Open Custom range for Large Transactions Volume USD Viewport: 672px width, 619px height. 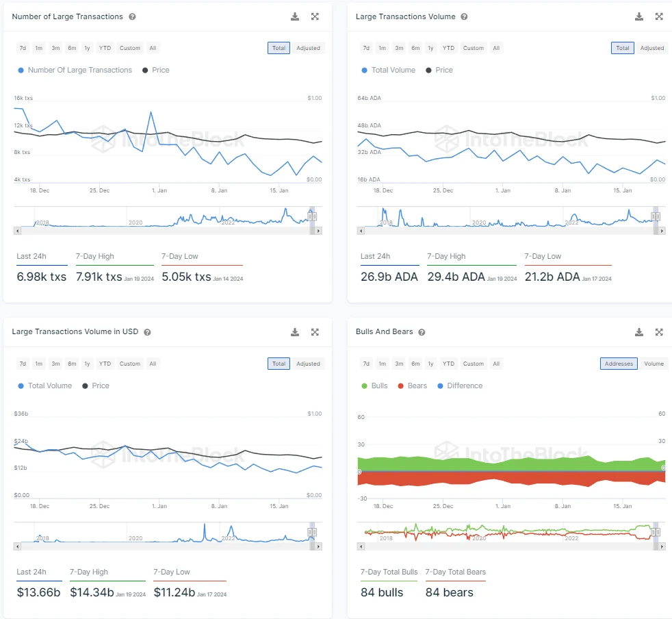(129, 364)
